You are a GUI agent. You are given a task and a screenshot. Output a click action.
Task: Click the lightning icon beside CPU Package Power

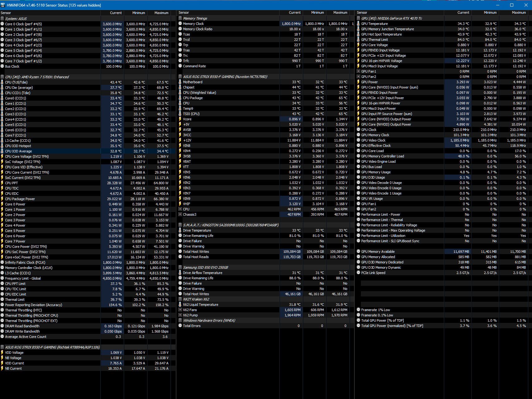tap(2, 199)
